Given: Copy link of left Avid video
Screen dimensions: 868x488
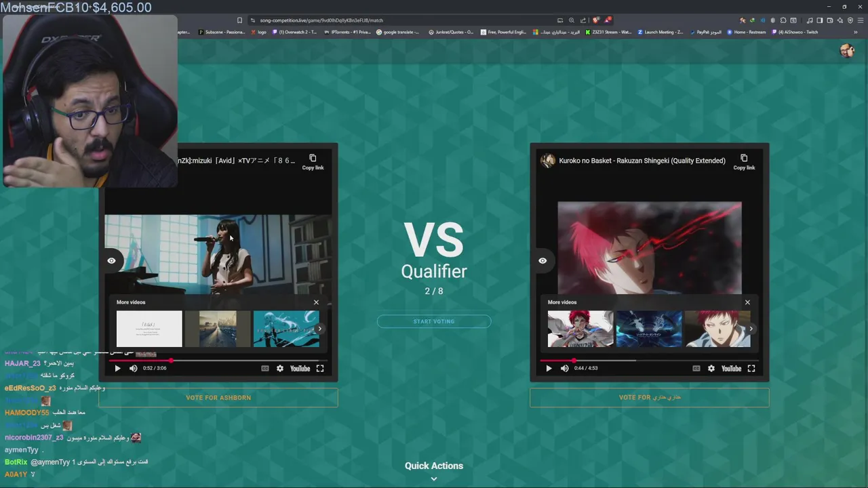Looking at the screenshot, I should [313, 162].
